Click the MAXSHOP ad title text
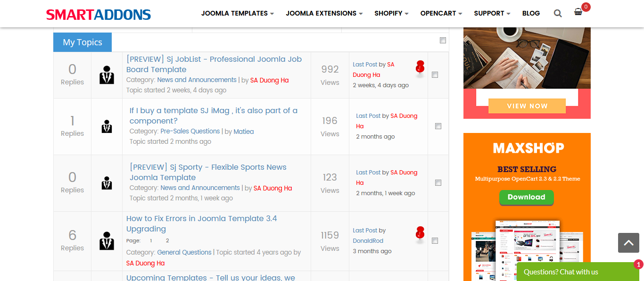The height and width of the screenshot is (281, 644). tap(528, 148)
